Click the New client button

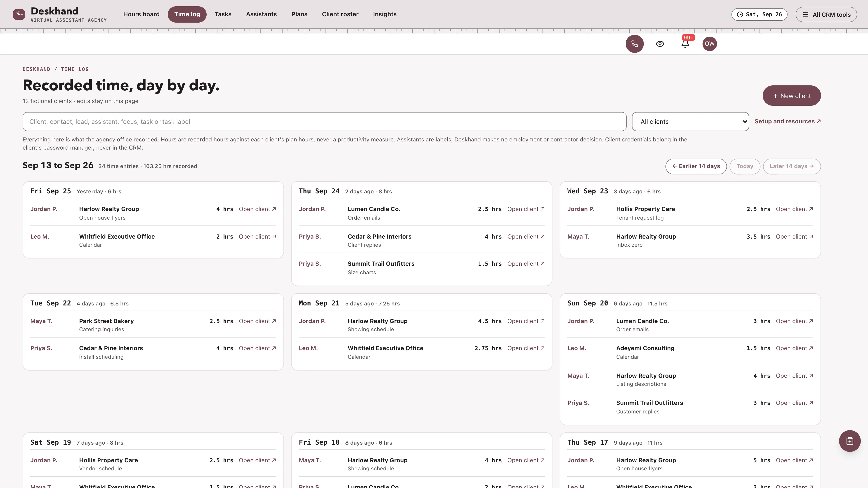(x=792, y=96)
